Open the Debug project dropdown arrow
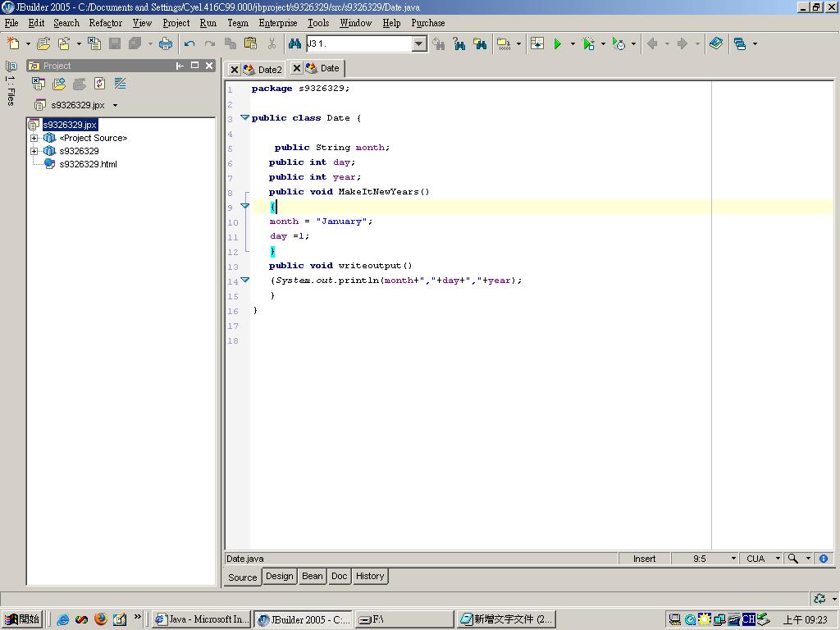Viewport: 840px width, 630px height. click(603, 44)
